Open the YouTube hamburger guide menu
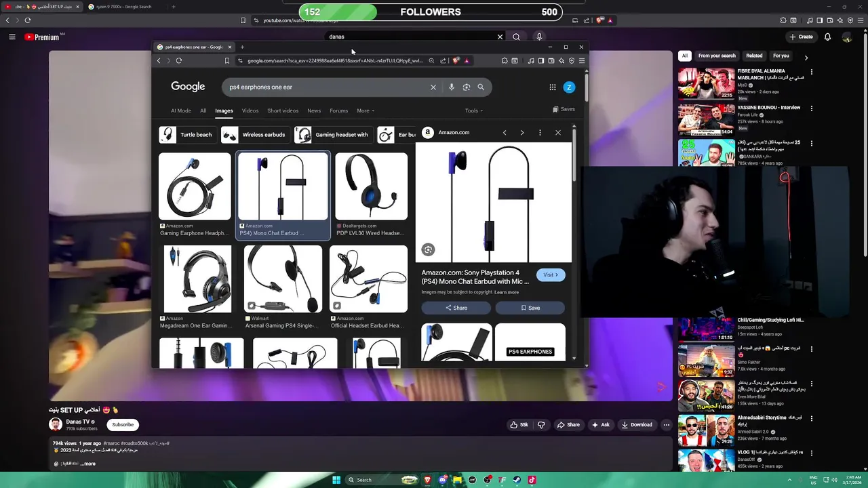Screen dimensions: 868x488 pyautogui.click(x=12, y=37)
